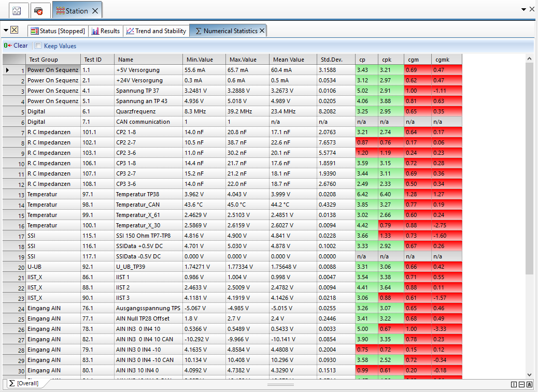
Task: Select the 'Temperatur_CAN' name cell
Action: coord(148,205)
